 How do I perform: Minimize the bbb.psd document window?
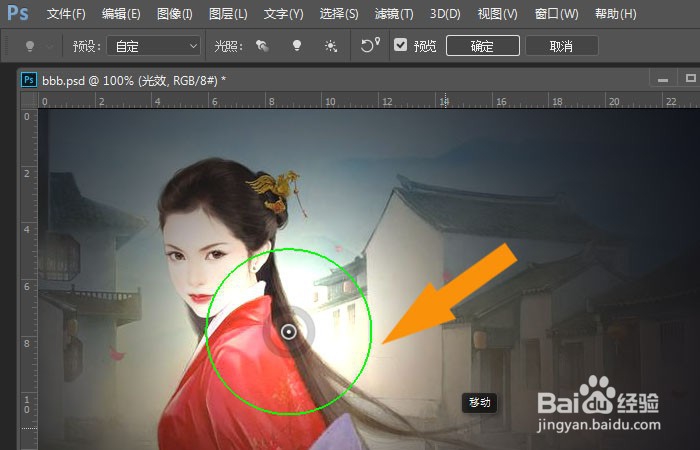(663, 79)
